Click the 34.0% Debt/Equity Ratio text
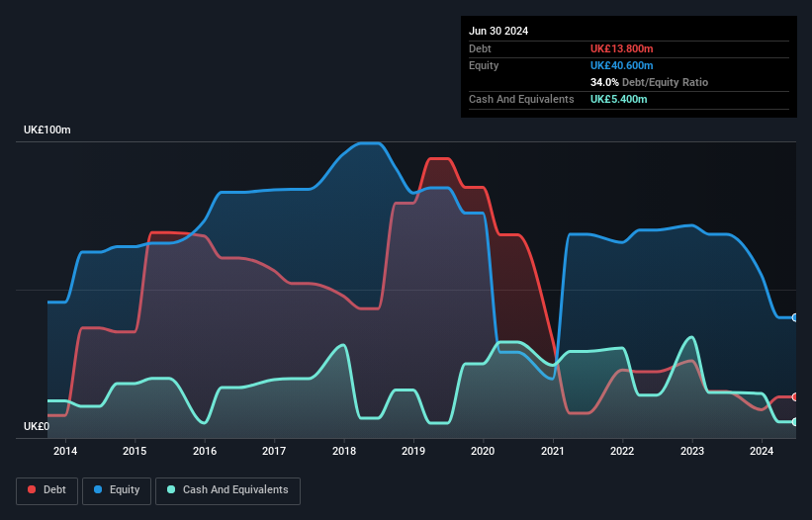812x520 pixels. point(649,82)
